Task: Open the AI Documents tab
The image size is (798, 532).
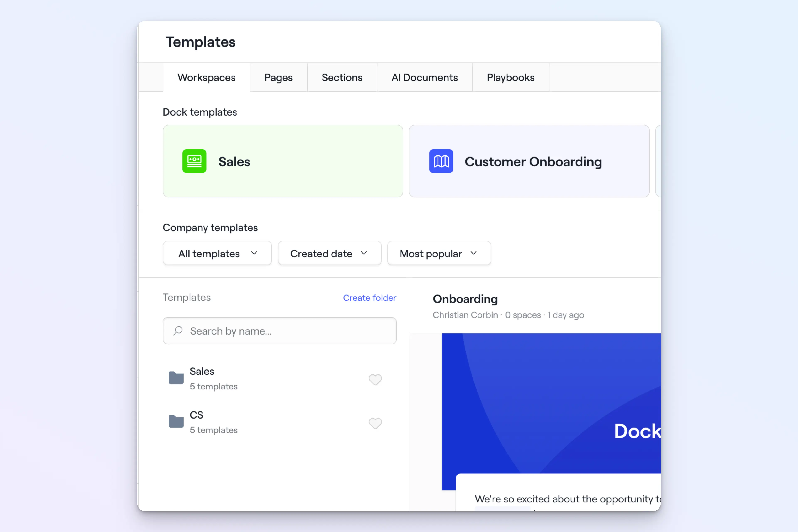Action: pyautogui.click(x=424, y=78)
